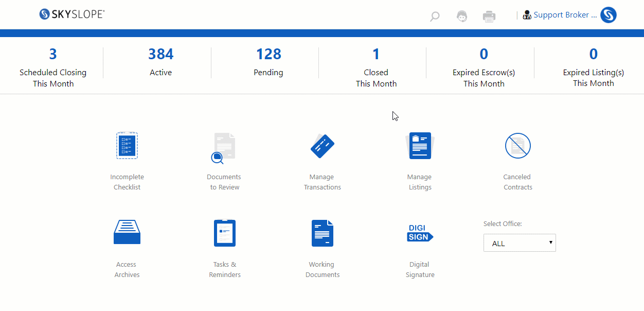The width and height of the screenshot is (644, 311).
Task: View 0 Expired Listing(s) This Month
Action: point(594,67)
